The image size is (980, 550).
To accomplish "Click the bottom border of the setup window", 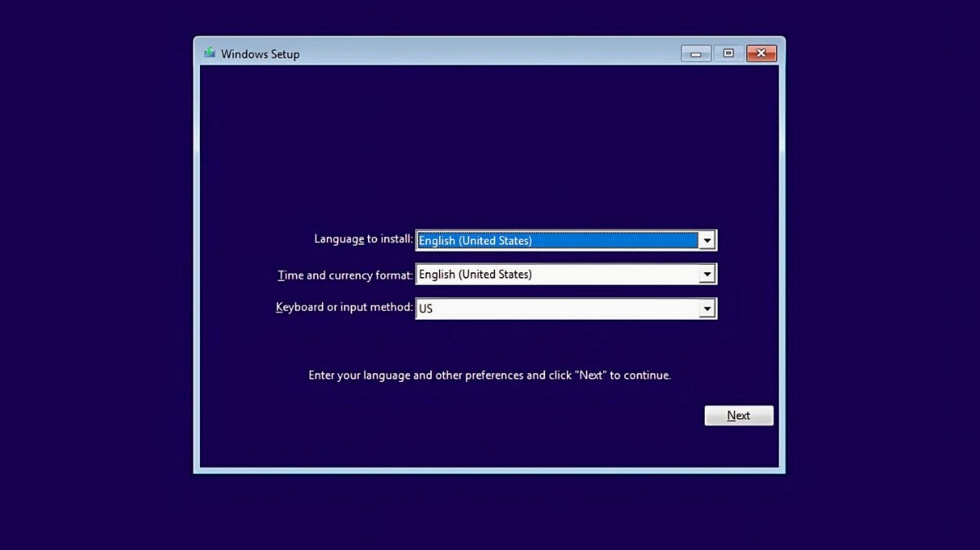I will tap(489, 470).
